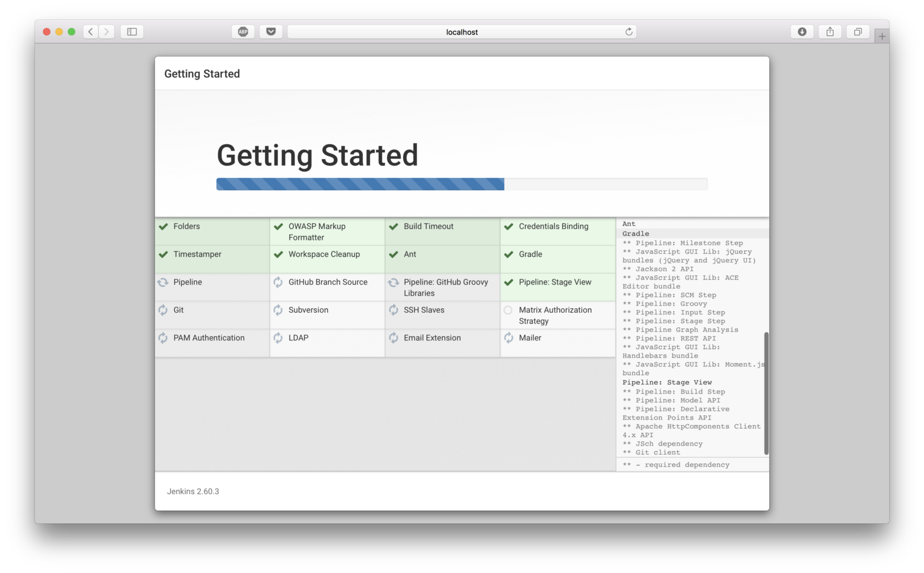
Task: Click the spinner icon beside SSH Slaves
Action: click(x=394, y=310)
